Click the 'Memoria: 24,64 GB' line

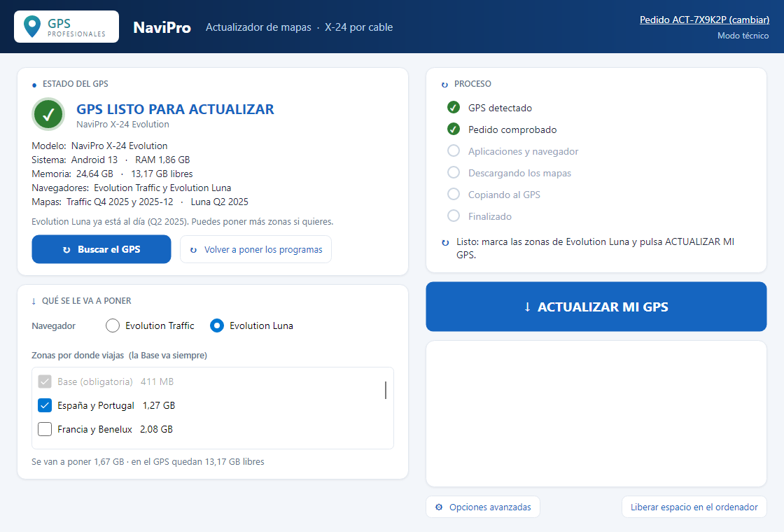[x=112, y=174]
